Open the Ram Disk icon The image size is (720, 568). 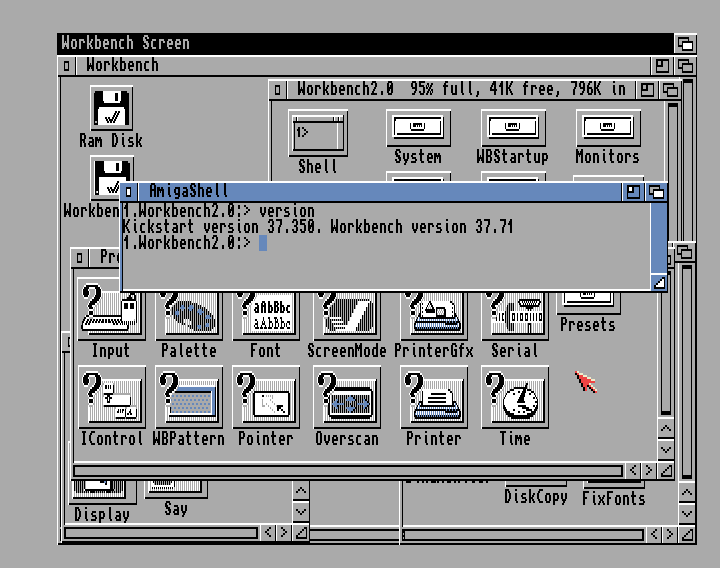[x=111, y=108]
